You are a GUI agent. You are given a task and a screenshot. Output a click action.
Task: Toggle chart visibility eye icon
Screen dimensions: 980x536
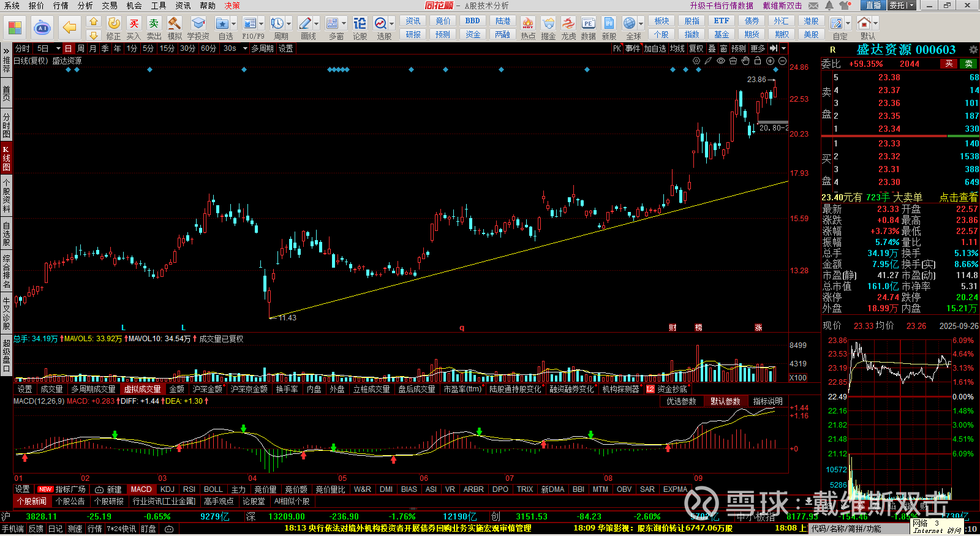(721, 61)
